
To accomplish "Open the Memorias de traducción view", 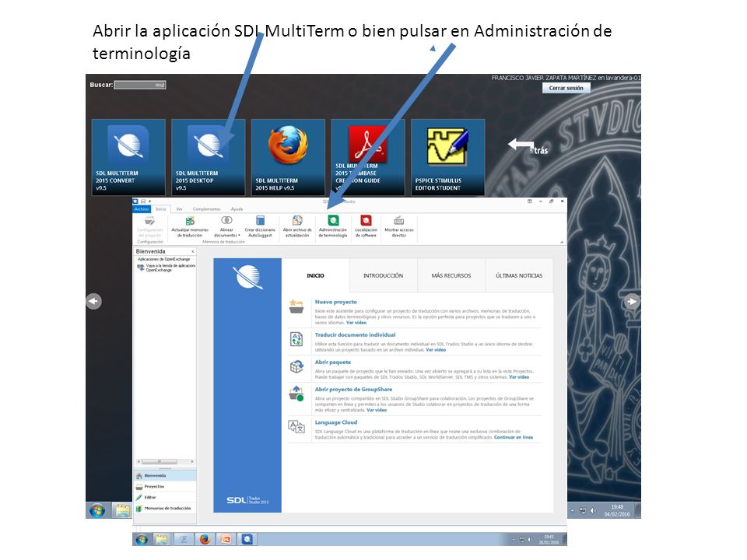I will point(165,508).
